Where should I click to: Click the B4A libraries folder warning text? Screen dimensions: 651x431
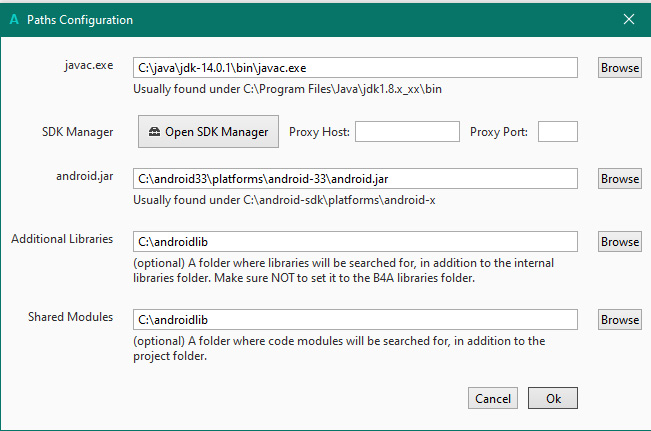tap(343, 270)
